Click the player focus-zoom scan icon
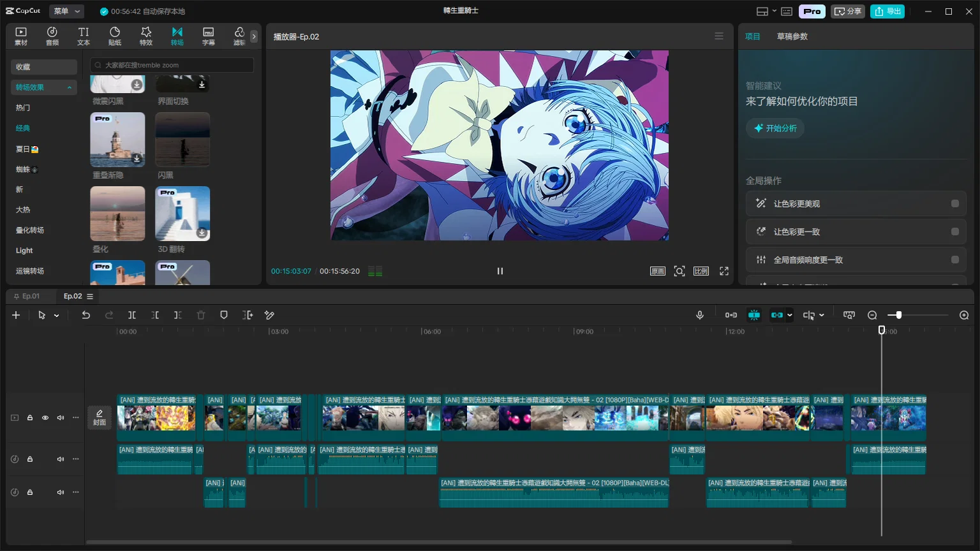This screenshot has height=551, width=980. coord(679,271)
